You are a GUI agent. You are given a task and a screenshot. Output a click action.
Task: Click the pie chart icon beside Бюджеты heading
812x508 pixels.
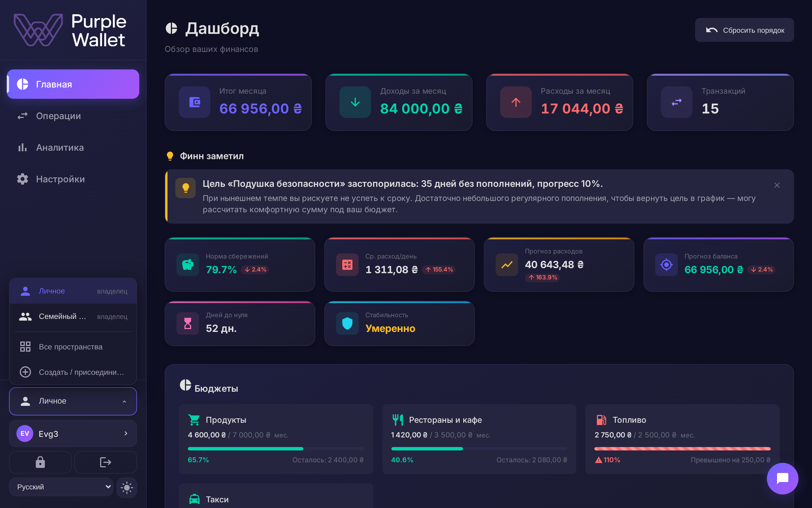tap(185, 385)
